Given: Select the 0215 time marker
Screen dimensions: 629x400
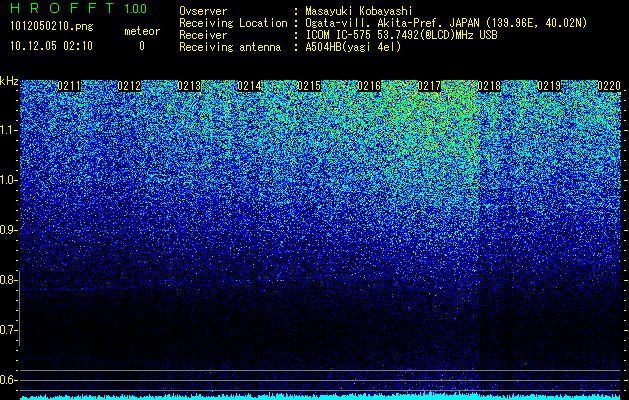Looking at the screenshot, I should 309,86.
